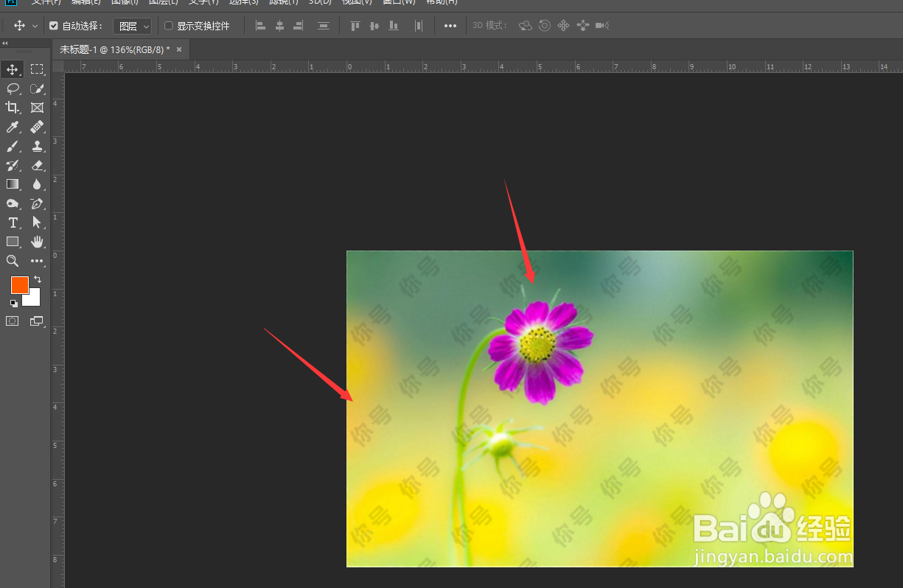This screenshot has height=588, width=903.
Task: Swap foreground and background colors
Action: point(38,279)
